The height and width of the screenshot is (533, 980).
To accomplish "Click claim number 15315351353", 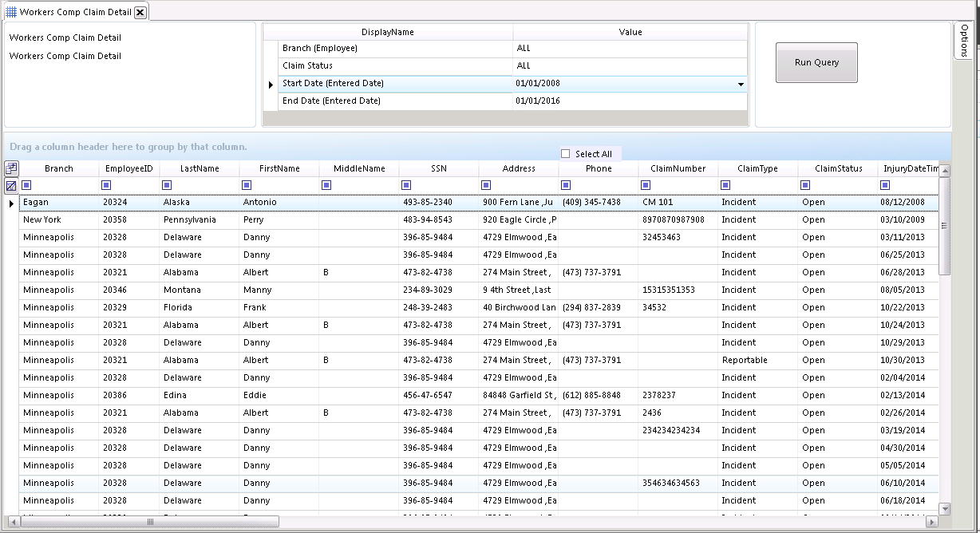I will click(678, 290).
